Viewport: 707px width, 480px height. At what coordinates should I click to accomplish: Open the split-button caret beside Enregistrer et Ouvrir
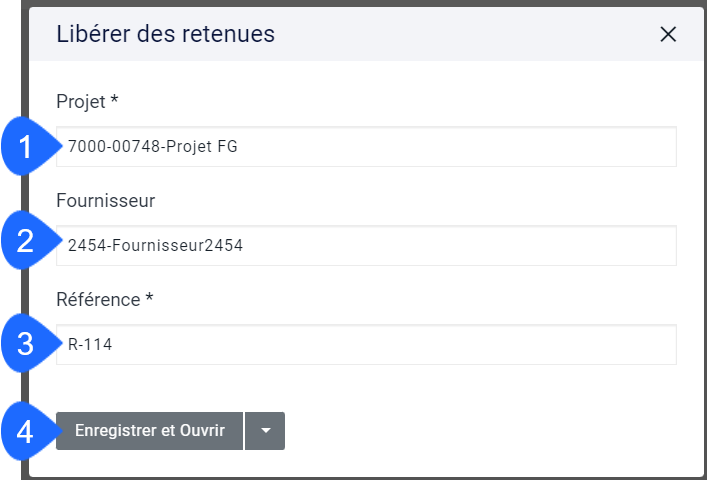[x=265, y=431]
